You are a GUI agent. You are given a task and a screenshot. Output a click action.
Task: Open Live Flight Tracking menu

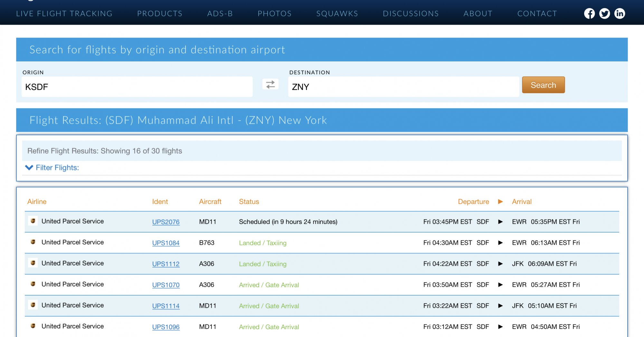tap(64, 14)
